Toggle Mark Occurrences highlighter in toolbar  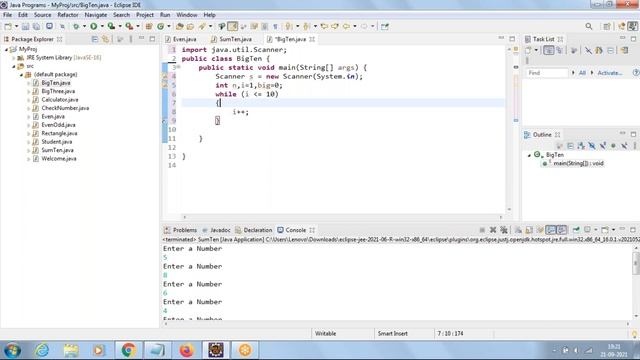click(233, 27)
